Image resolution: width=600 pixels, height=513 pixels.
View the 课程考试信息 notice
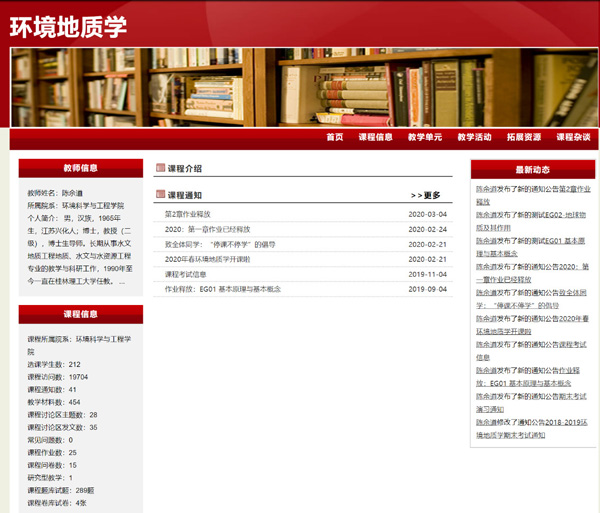(186, 274)
